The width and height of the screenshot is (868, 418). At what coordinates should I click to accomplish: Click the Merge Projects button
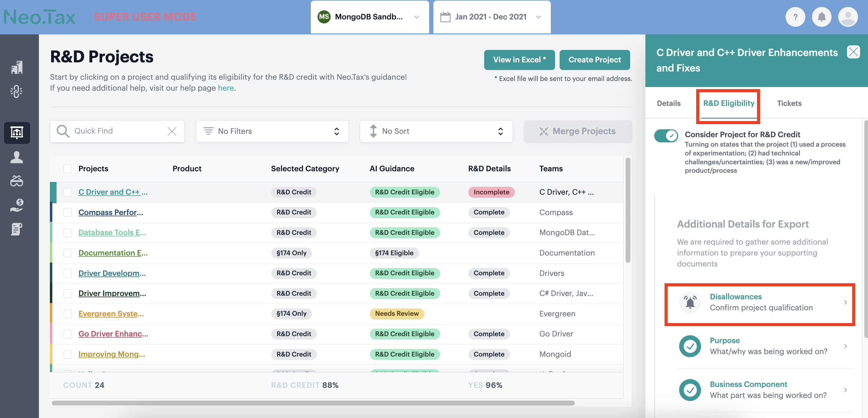tap(578, 131)
